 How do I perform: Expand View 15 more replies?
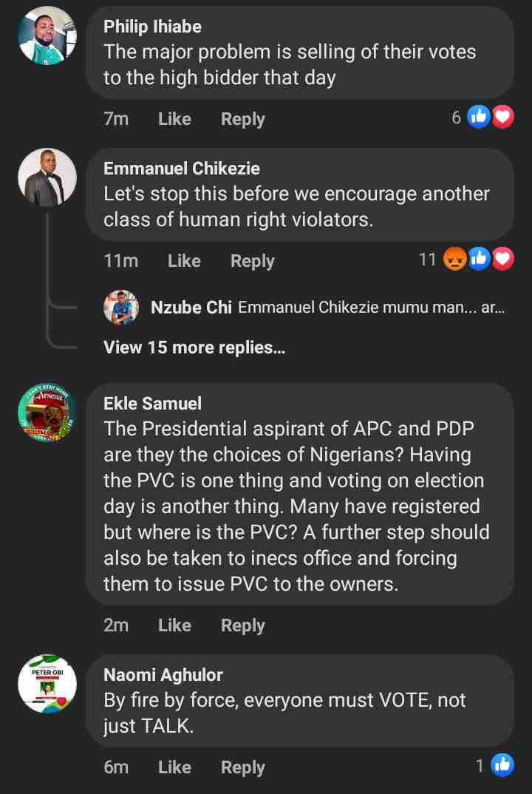click(x=194, y=347)
